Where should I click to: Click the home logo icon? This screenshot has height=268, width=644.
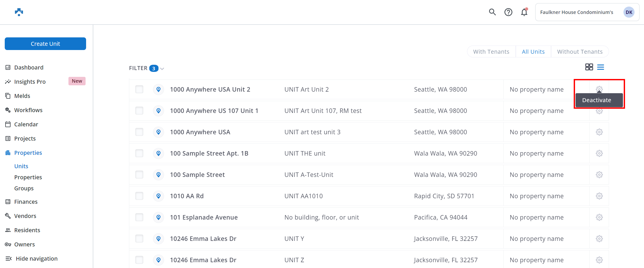pos(19,12)
